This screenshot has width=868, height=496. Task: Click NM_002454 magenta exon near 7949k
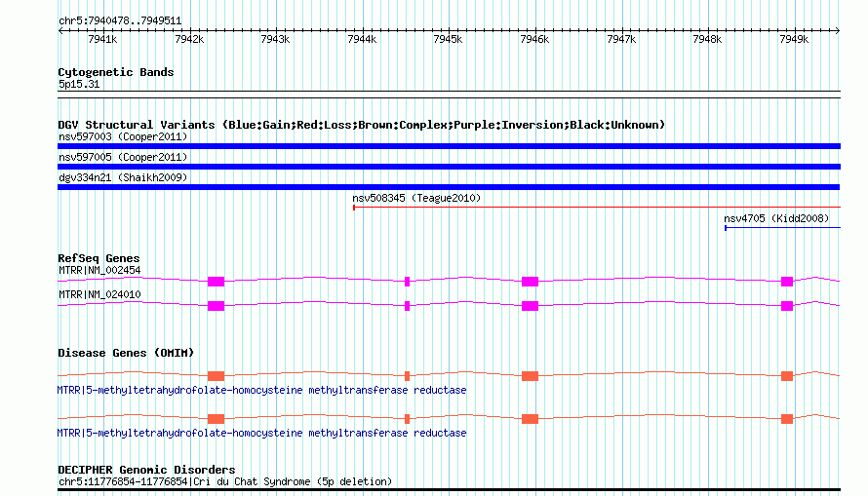(x=787, y=282)
